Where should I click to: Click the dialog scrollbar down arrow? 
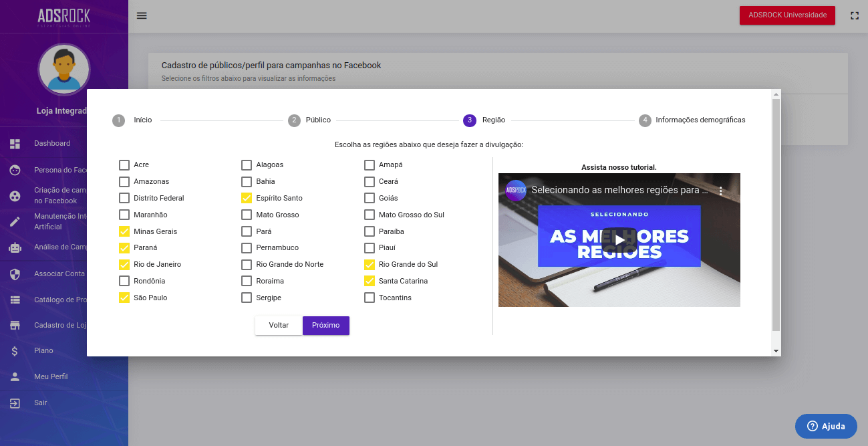click(776, 351)
